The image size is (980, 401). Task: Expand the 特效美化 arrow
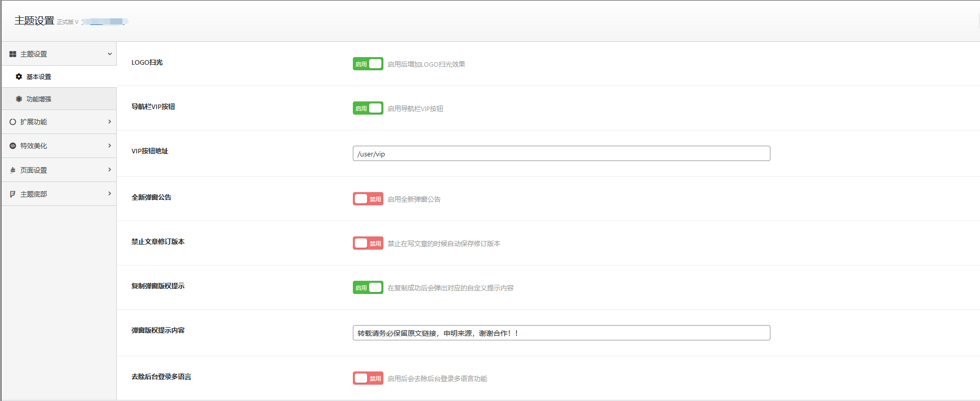110,146
